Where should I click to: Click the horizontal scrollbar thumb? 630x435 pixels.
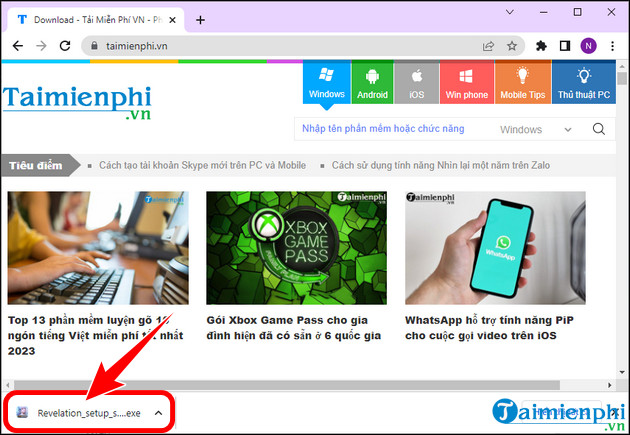click(287, 385)
